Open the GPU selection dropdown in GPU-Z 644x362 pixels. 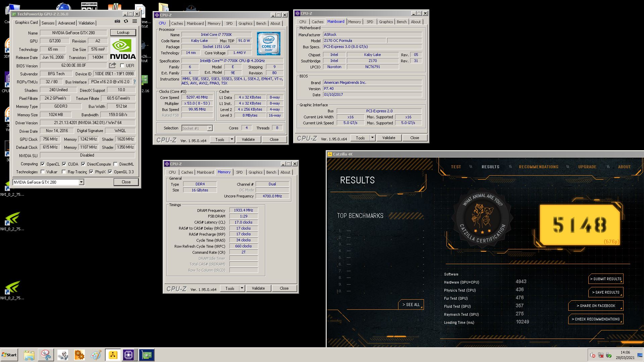coord(81,182)
